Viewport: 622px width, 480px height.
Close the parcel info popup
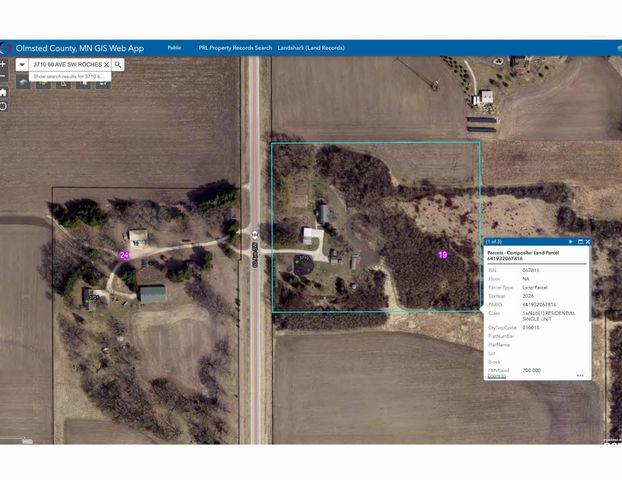coord(588,241)
